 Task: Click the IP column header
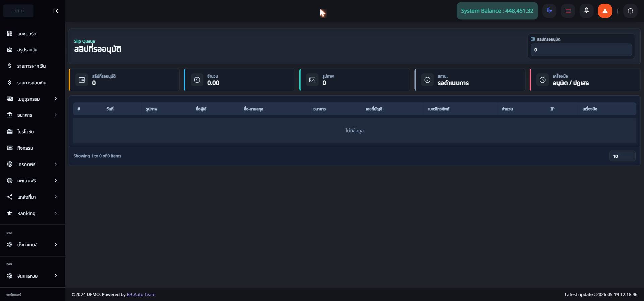(552, 109)
